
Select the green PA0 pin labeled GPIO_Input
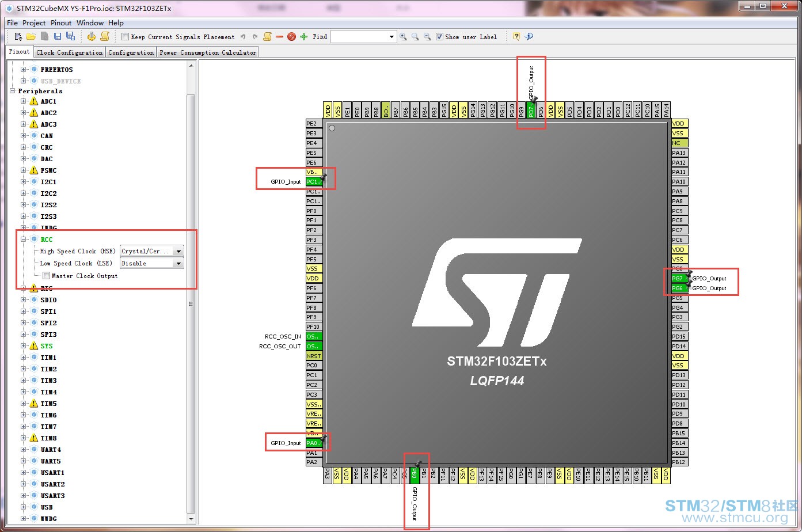pos(314,443)
